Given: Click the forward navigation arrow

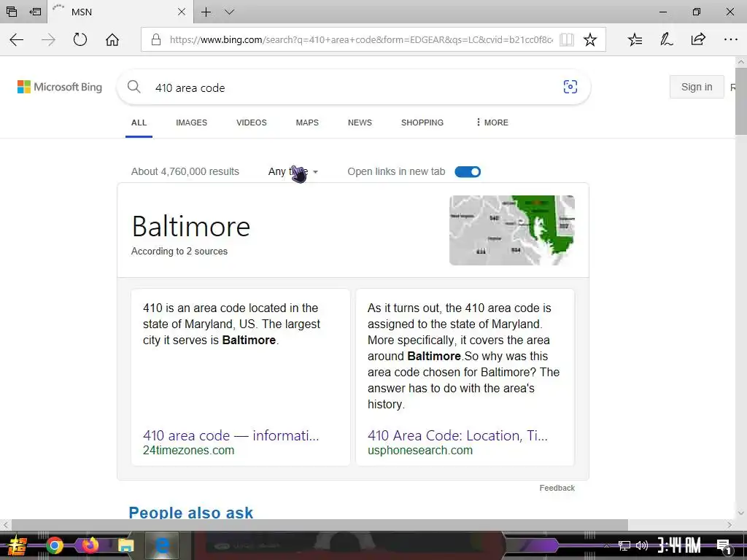Looking at the screenshot, I should (48, 39).
